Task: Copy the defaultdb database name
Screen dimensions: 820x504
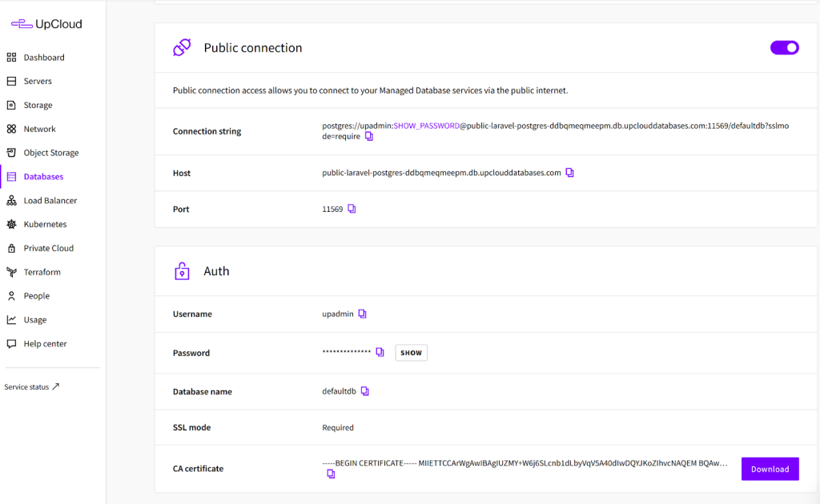Action: tap(365, 391)
